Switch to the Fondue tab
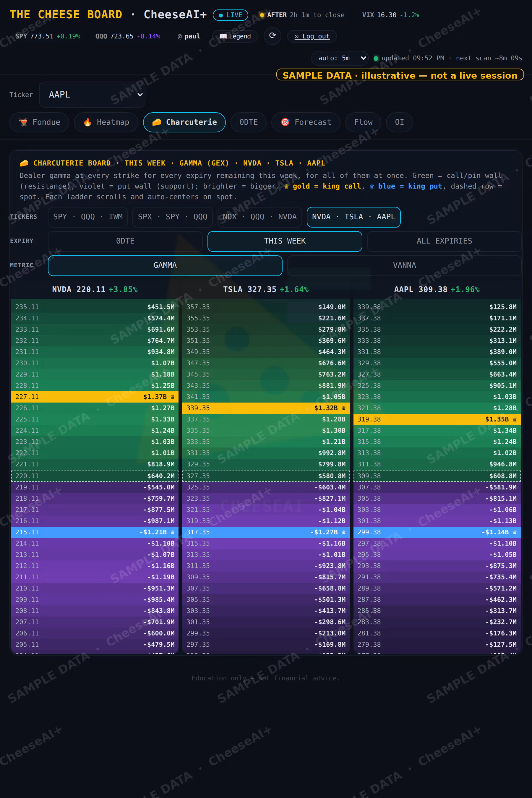 click(39, 122)
